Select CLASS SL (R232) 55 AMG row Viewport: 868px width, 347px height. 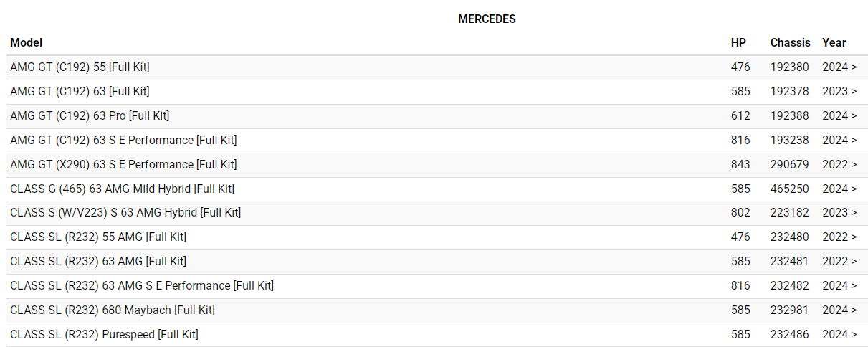click(x=98, y=237)
